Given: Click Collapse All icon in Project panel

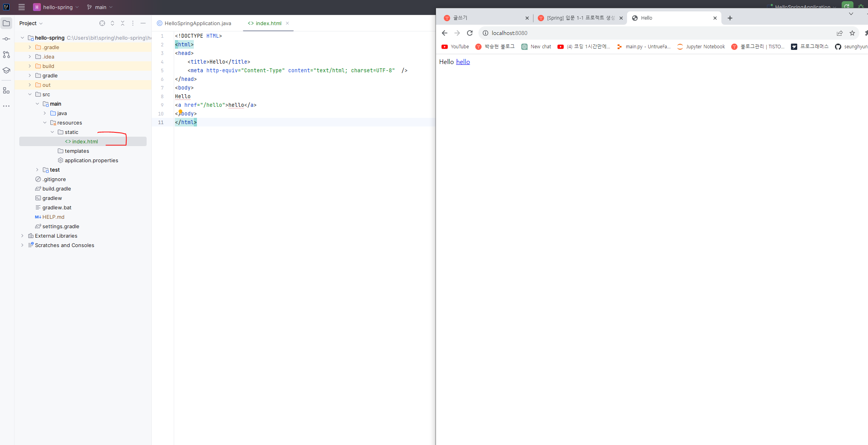Looking at the screenshot, I should (x=123, y=23).
